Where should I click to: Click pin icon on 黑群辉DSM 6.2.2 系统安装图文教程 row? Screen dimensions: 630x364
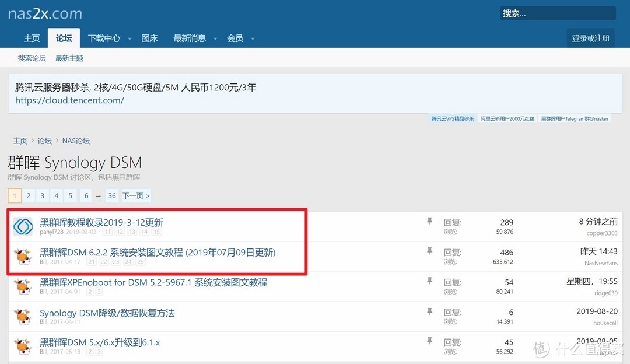[x=429, y=251]
